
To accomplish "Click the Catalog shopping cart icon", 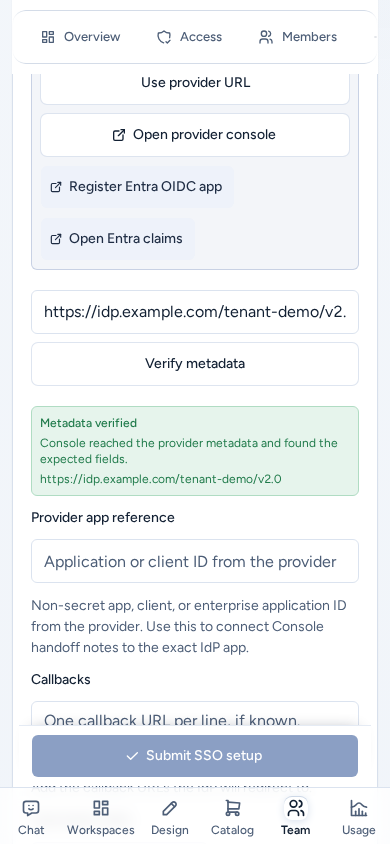I will click(232, 808).
